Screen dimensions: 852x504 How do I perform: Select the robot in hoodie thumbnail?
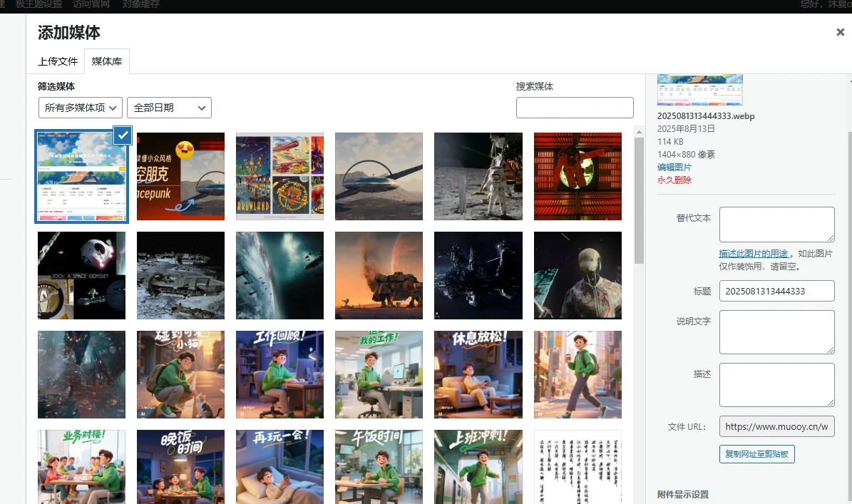point(578,275)
